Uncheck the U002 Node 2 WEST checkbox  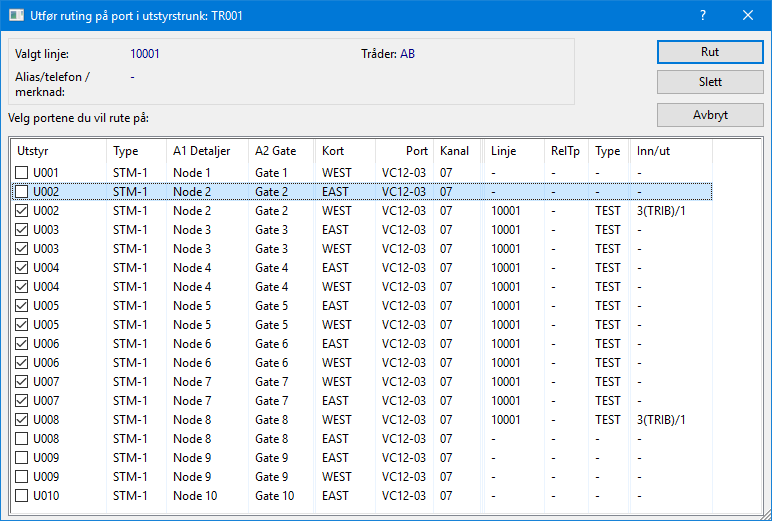(x=22, y=211)
